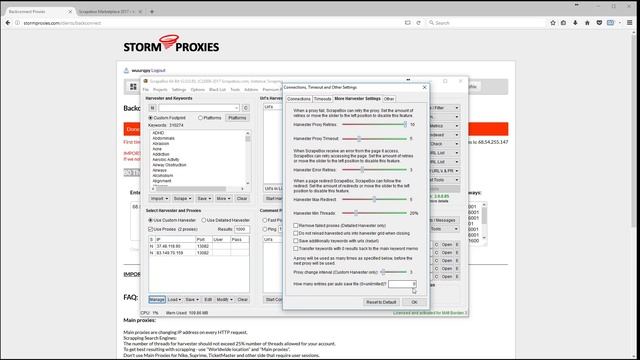Click the Firefox back arrow button
The height and width of the screenshot is (360, 640).
click(8, 23)
